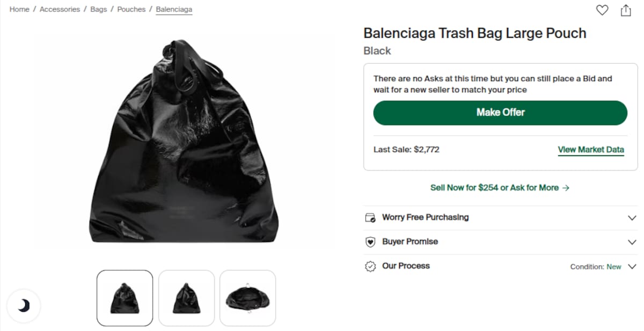Screen dimensions: 644x331
Task: Click the Buyer Promise shield icon
Action: point(370,242)
